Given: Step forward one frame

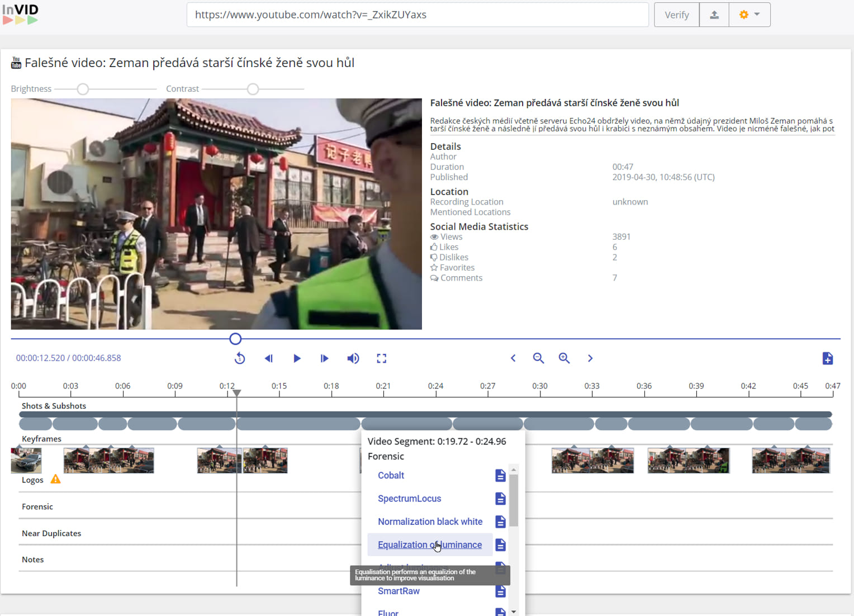Looking at the screenshot, I should [x=324, y=358].
